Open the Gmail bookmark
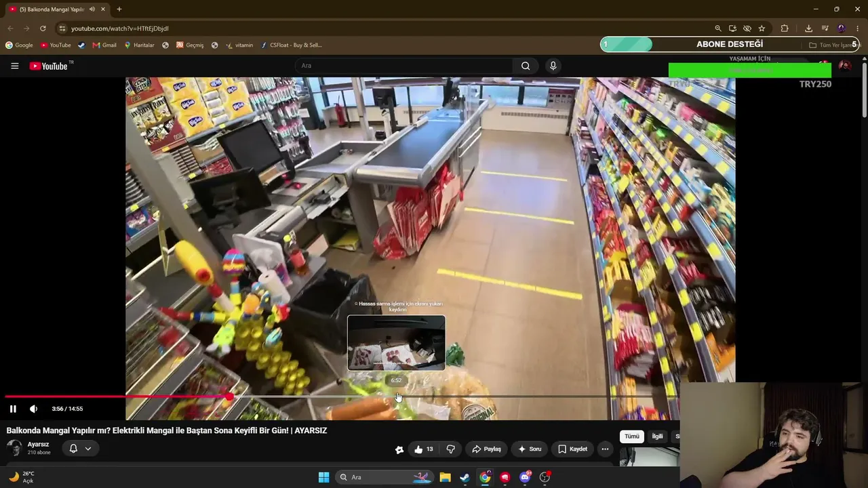 [x=104, y=45]
